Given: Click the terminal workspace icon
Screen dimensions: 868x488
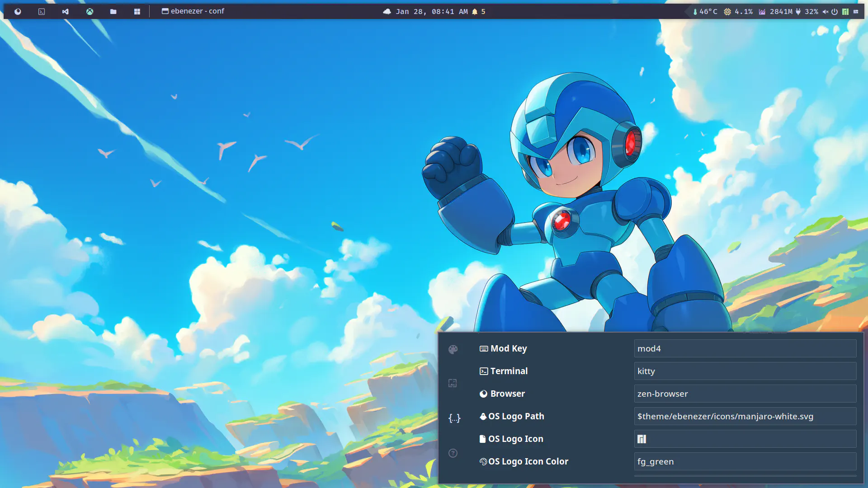Looking at the screenshot, I should (42, 12).
